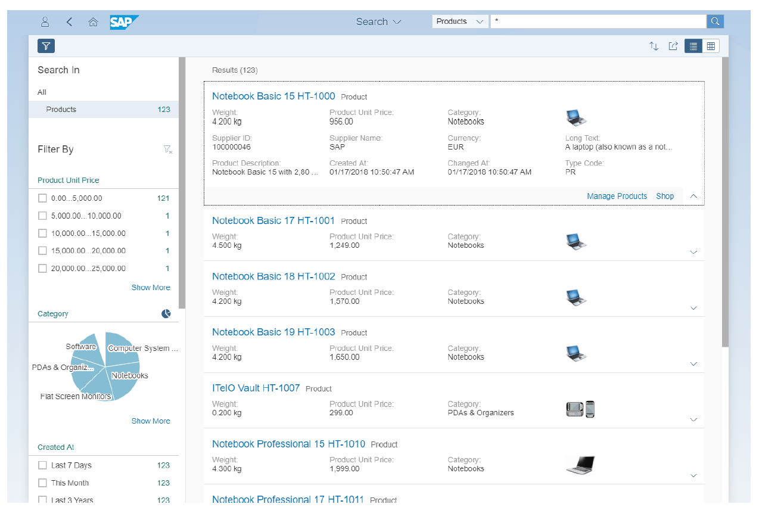
Task: Click the search magnifier icon
Action: [715, 21]
